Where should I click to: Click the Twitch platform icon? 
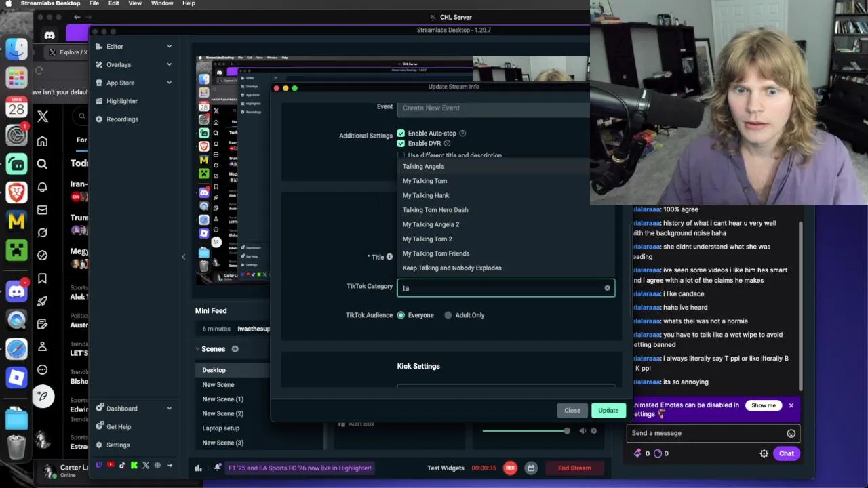(99, 465)
